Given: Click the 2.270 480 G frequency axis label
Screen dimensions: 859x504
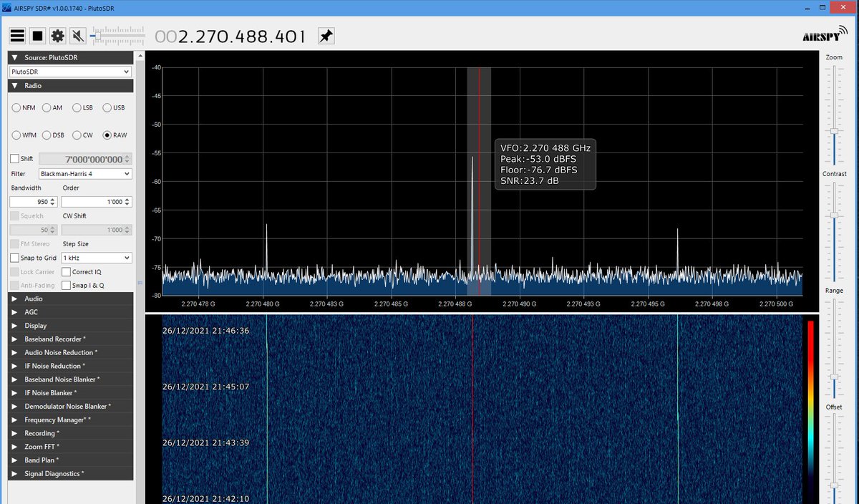Looking at the screenshot, I should (x=264, y=304).
